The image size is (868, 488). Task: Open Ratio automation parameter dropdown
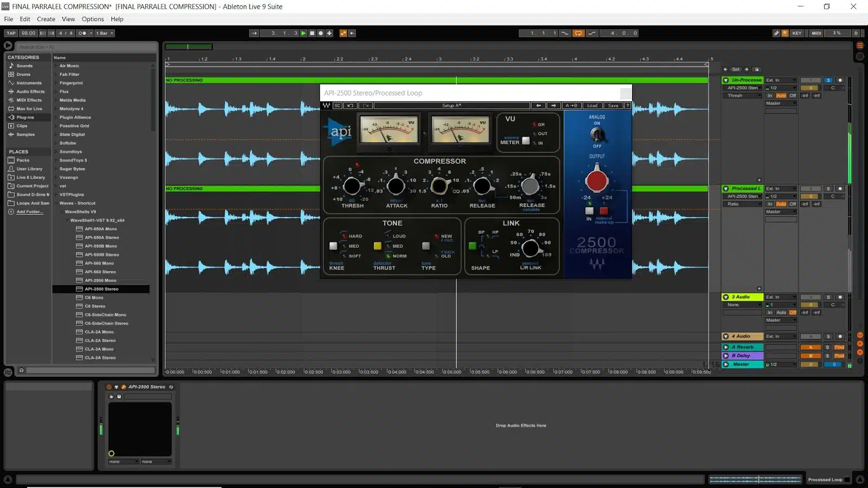click(742, 204)
